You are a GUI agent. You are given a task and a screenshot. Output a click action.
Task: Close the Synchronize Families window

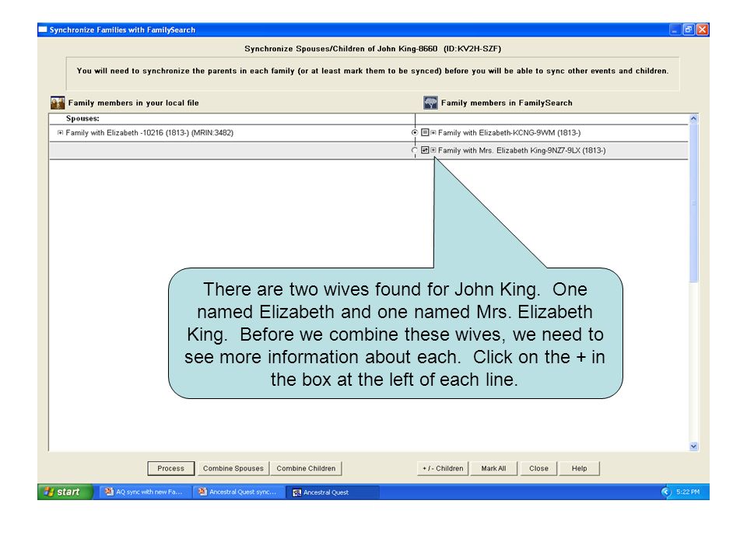click(x=702, y=30)
